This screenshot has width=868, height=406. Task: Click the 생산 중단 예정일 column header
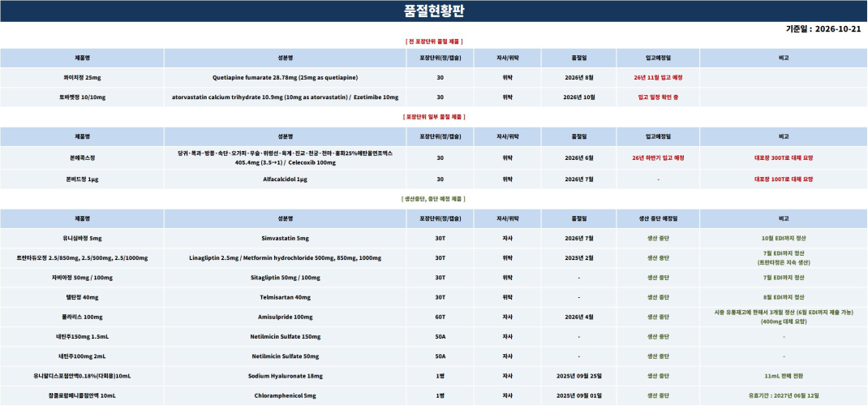(658, 218)
